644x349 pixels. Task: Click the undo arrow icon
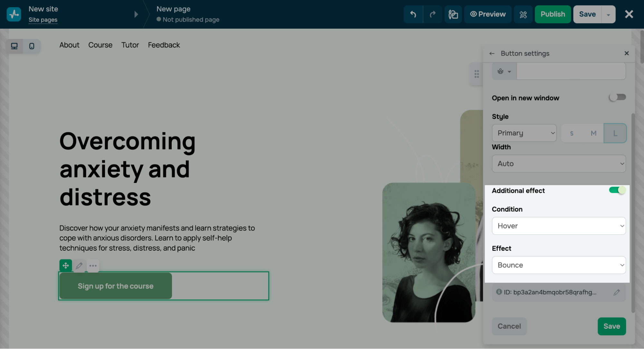point(413,14)
